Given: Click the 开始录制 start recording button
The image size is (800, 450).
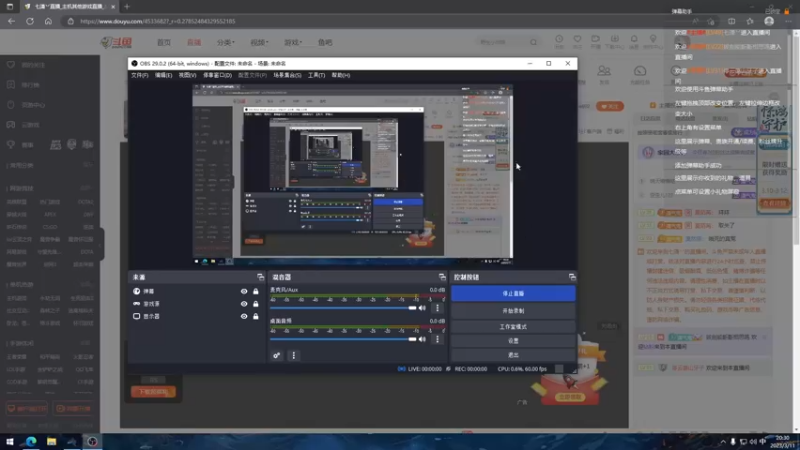Looking at the screenshot, I should [x=513, y=311].
